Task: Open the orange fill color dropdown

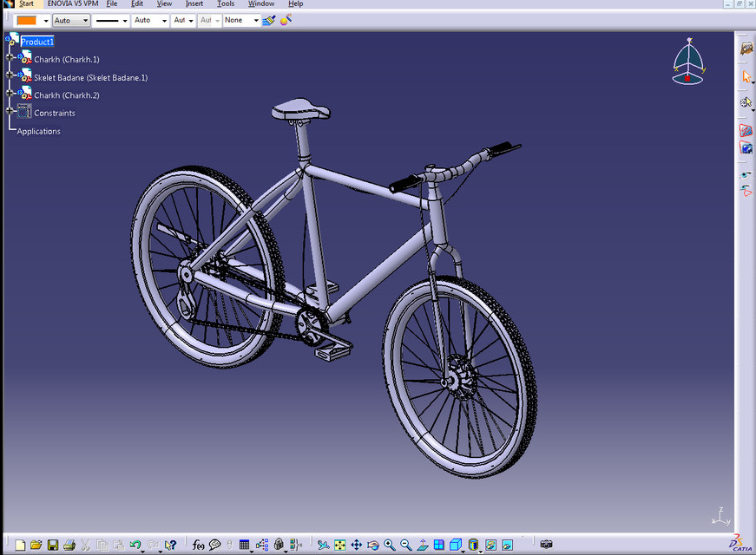Action: coord(45,20)
